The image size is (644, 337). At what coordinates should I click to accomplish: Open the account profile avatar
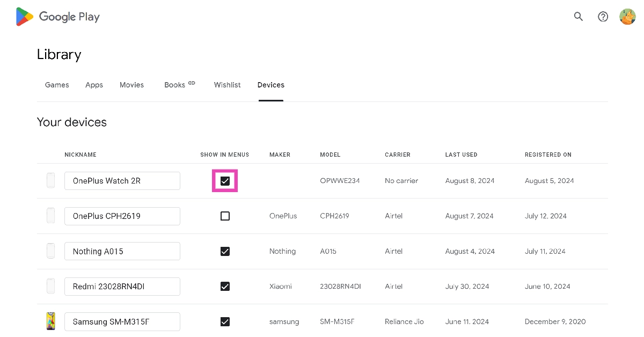point(627,17)
